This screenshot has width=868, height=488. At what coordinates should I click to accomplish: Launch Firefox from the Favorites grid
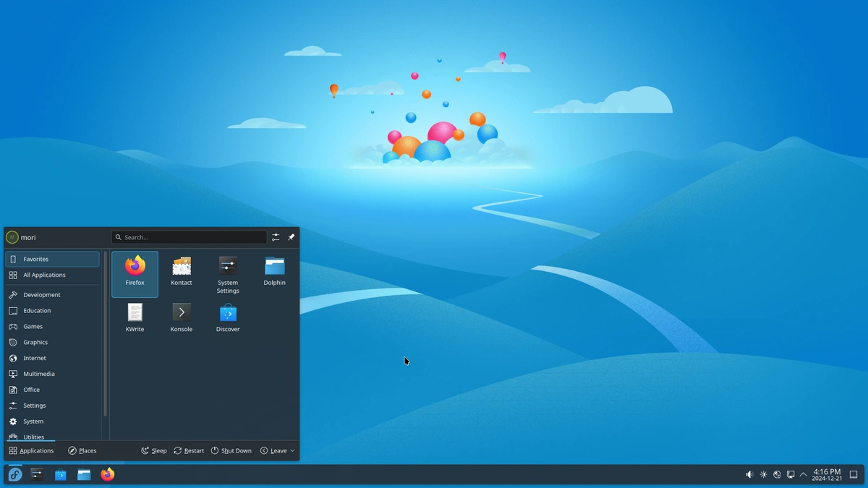[135, 273]
